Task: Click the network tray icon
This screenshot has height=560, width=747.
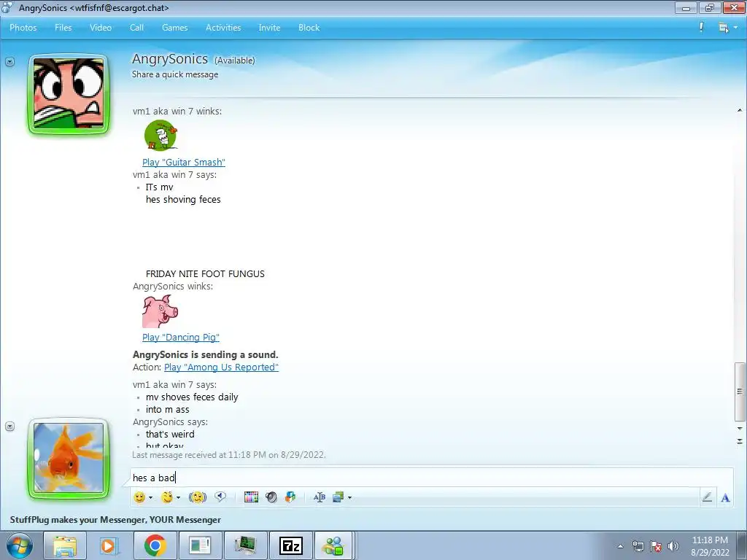Action: [638, 546]
